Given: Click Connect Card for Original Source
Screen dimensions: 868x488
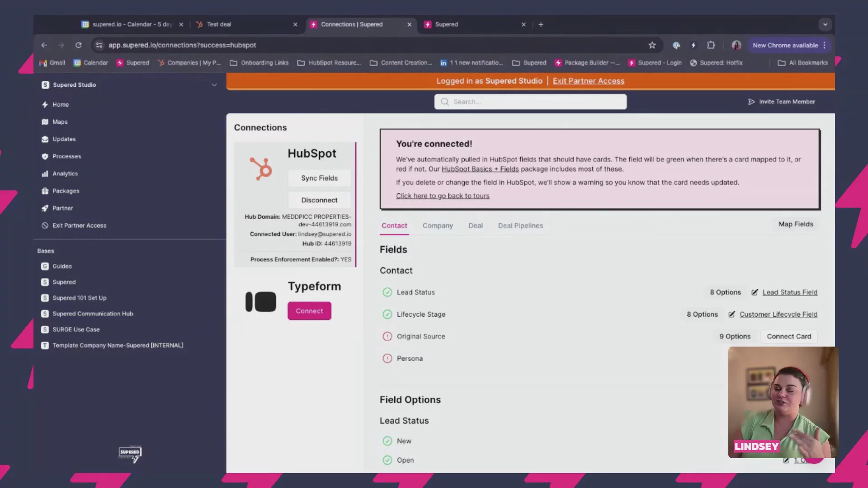Looking at the screenshot, I should point(789,336).
